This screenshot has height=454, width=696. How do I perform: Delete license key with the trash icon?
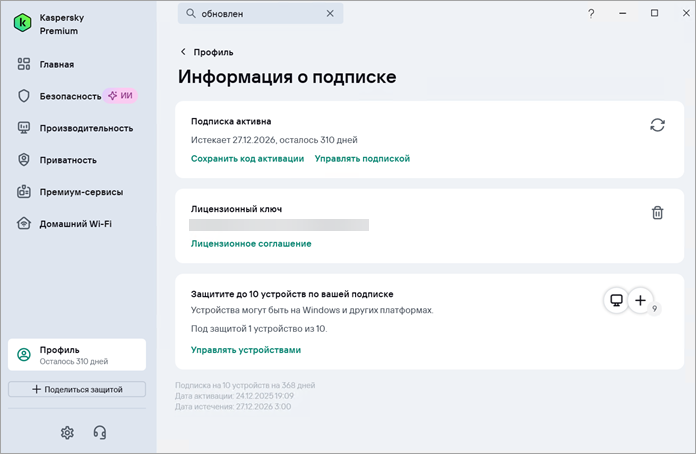coord(657,213)
